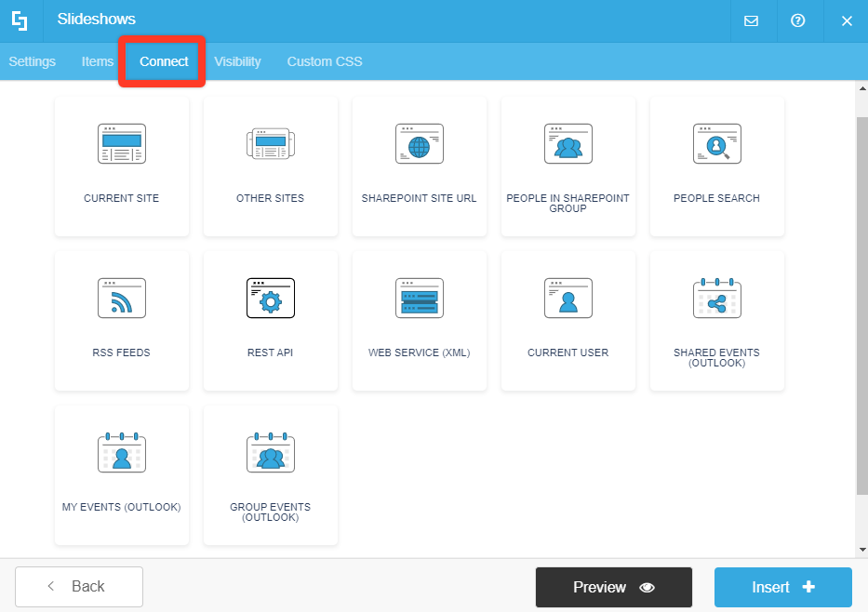Pick the Web Service (XML) server icon

click(420, 299)
